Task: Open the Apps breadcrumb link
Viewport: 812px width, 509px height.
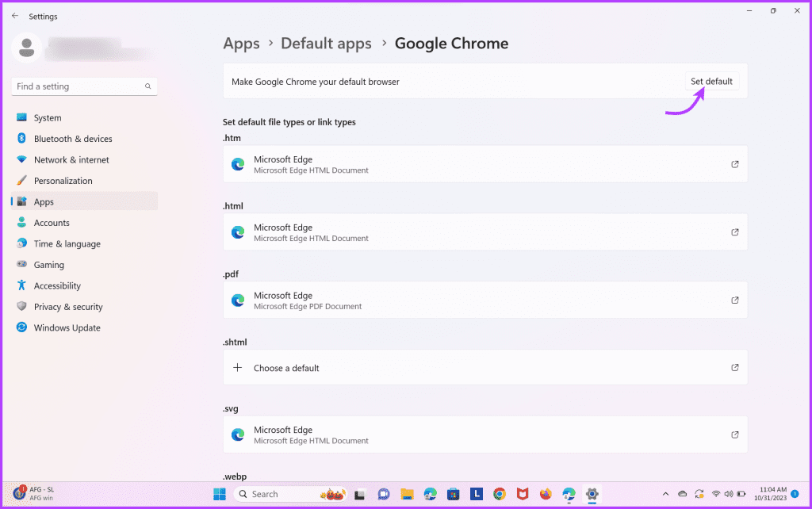Action: [x=241, y=44]
